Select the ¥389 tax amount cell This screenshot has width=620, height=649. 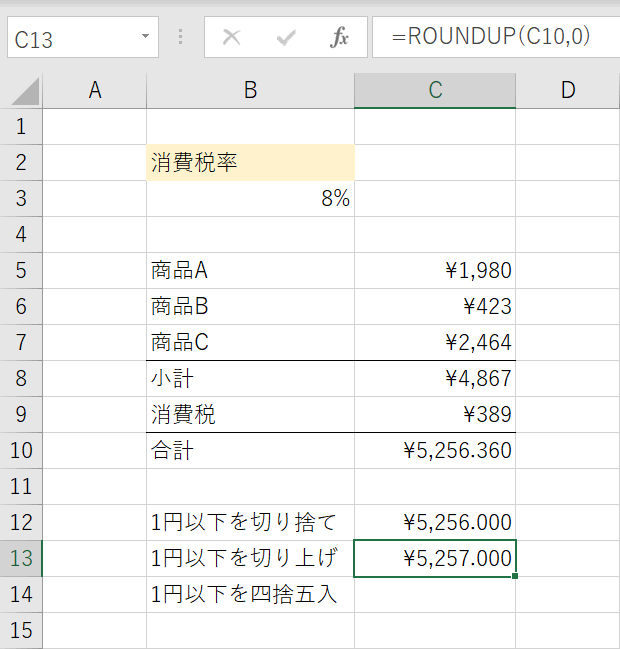[x=435, y=415]
